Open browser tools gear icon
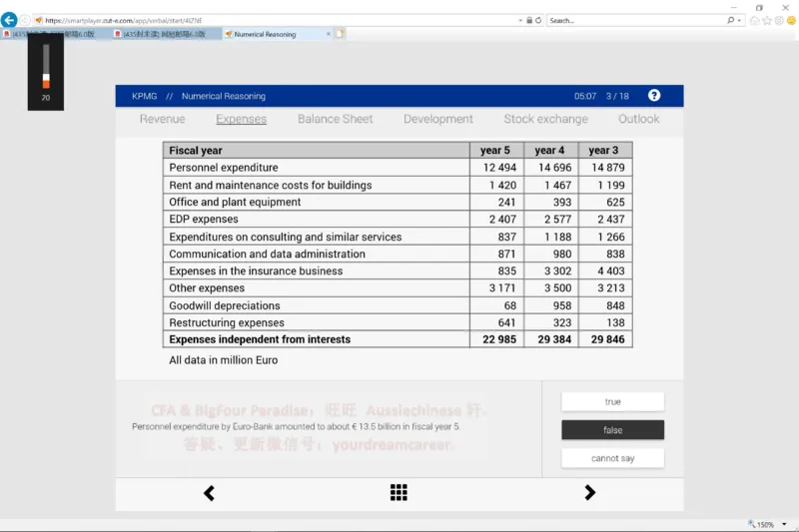 pos(779,20)
